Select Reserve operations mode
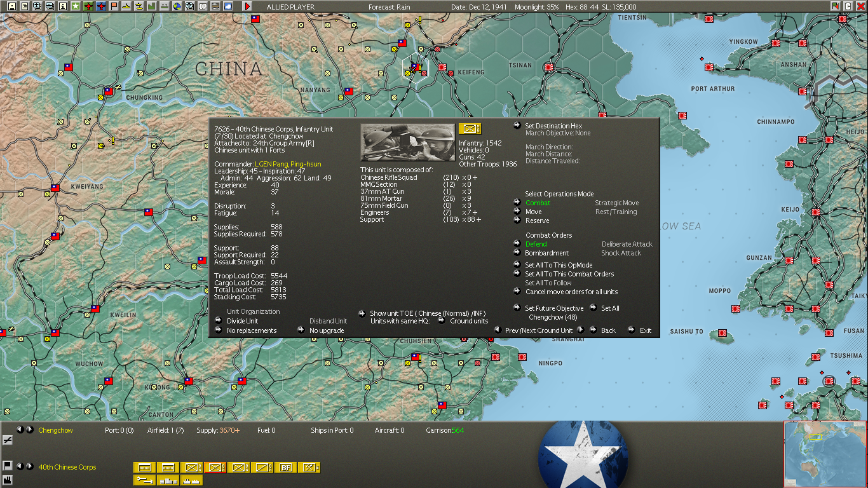The width and height of the screenshot is (868, 488). point(537,221)
